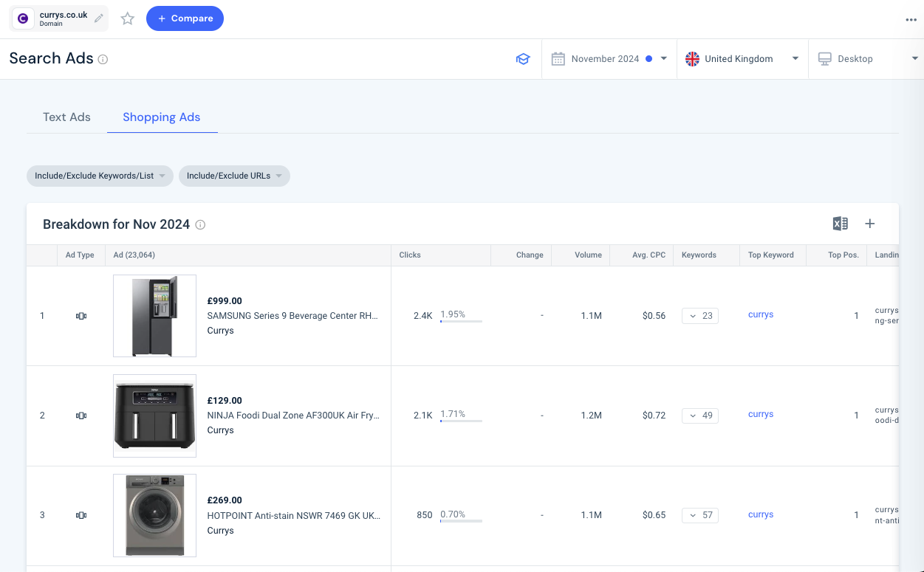Star the domain as a favorite

(x=128, y=18)
